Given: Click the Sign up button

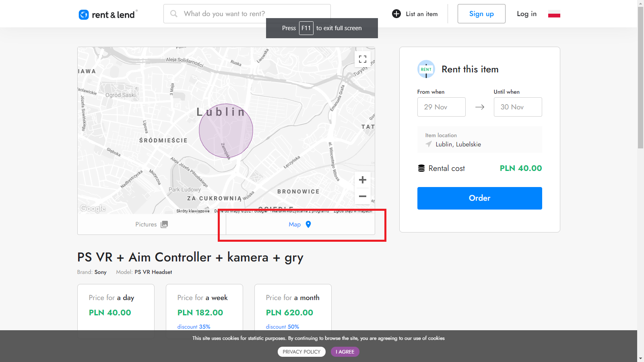Looking at the screenshot, I should (x=481, y=14).
